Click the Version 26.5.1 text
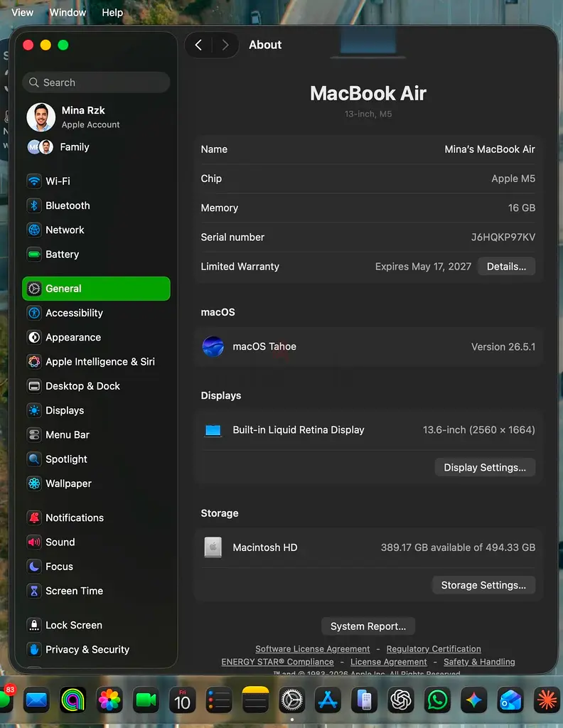The height and width of the screenshot is (728, 563). click(503, 347)
